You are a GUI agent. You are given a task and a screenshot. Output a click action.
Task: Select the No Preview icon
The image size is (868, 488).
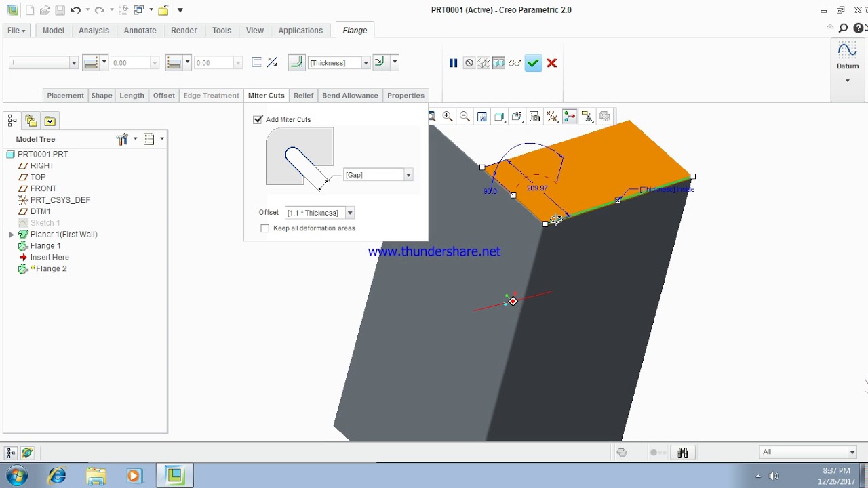point(469,63)
